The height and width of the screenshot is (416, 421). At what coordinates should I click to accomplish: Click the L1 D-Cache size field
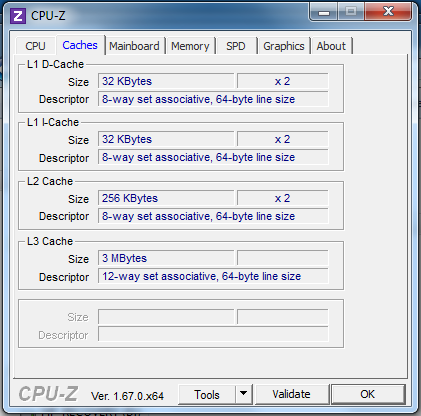[x=166, y=81]
